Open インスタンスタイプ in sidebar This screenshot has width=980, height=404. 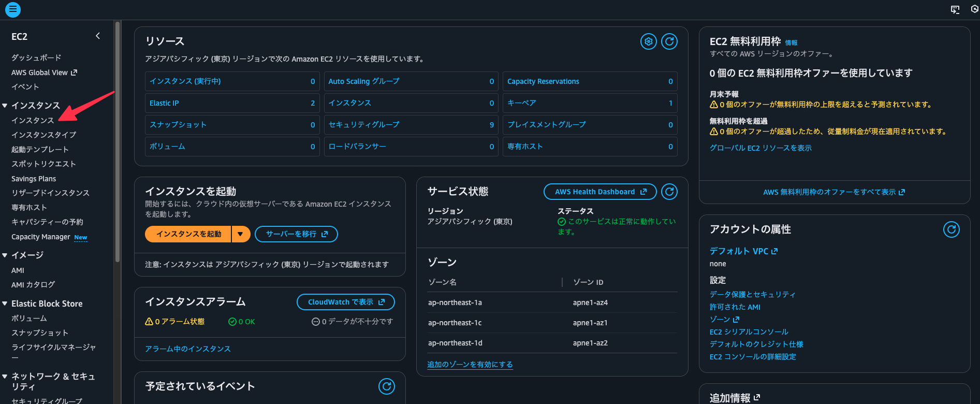tap(43, 135)
